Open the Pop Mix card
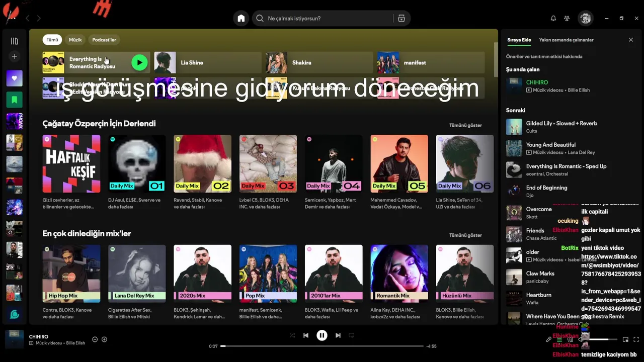Screen dimensions: 644x362 click(268, 283)
